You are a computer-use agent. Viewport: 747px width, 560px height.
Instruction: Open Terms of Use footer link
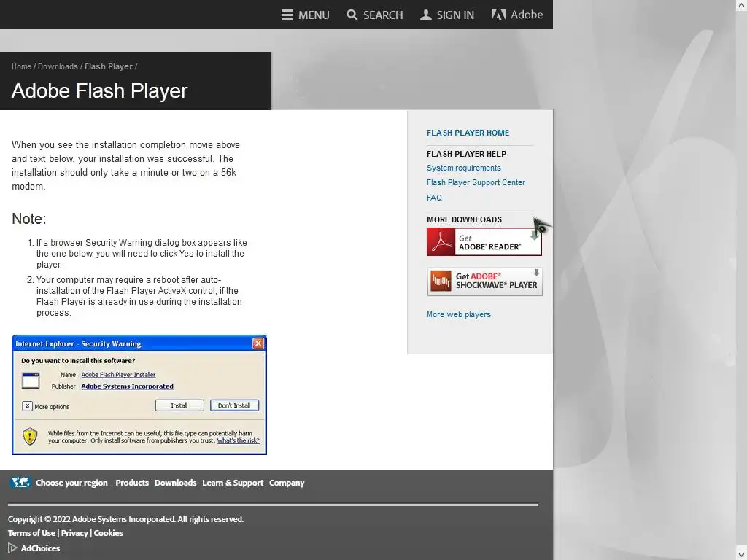pos(31,533)
